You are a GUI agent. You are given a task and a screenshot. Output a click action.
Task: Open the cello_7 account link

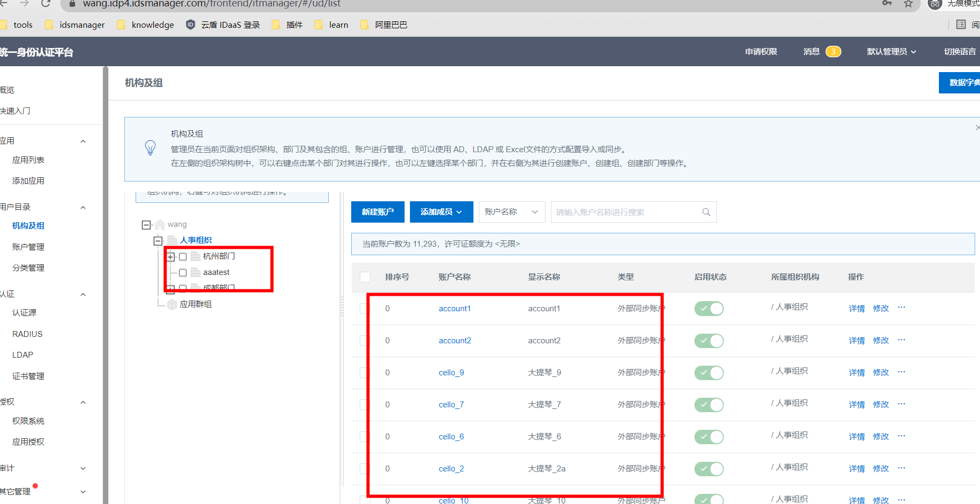[x=451, y=405]
